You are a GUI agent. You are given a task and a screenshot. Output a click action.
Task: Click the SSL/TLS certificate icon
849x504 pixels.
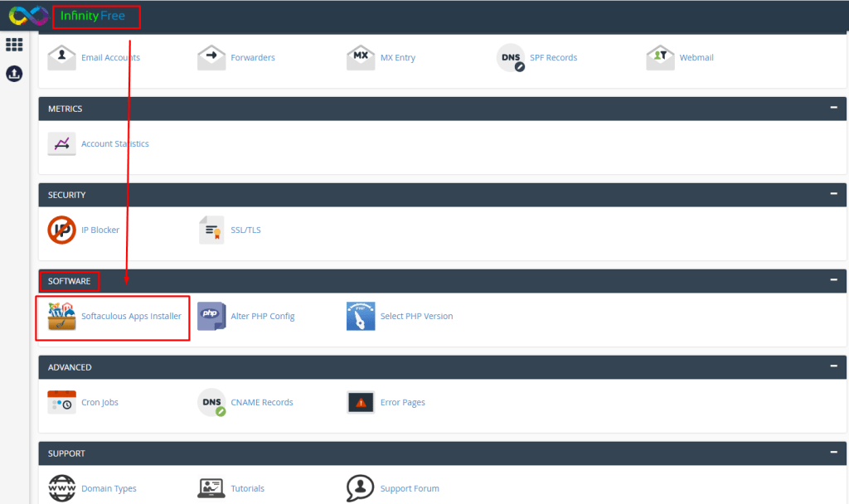coord(211,230)
